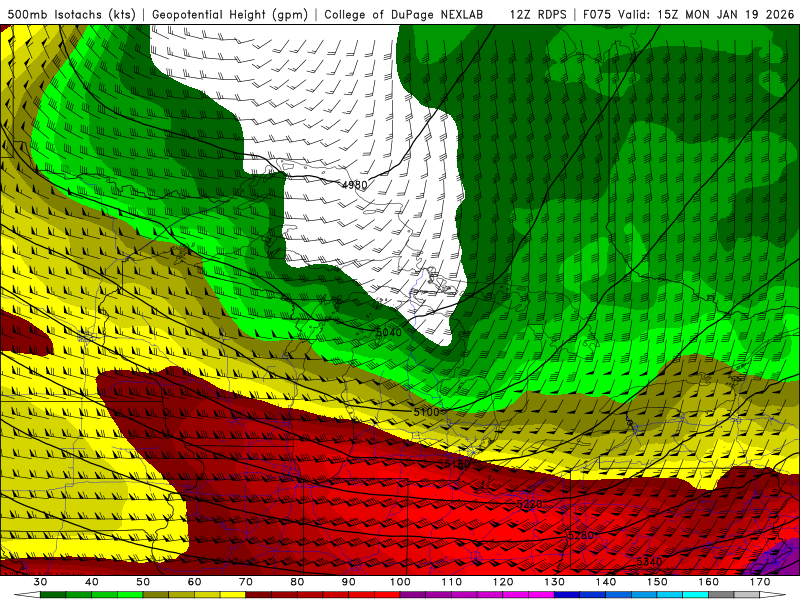
Task: Select the magenta swatch ending at 130
Action: point(541,594)
